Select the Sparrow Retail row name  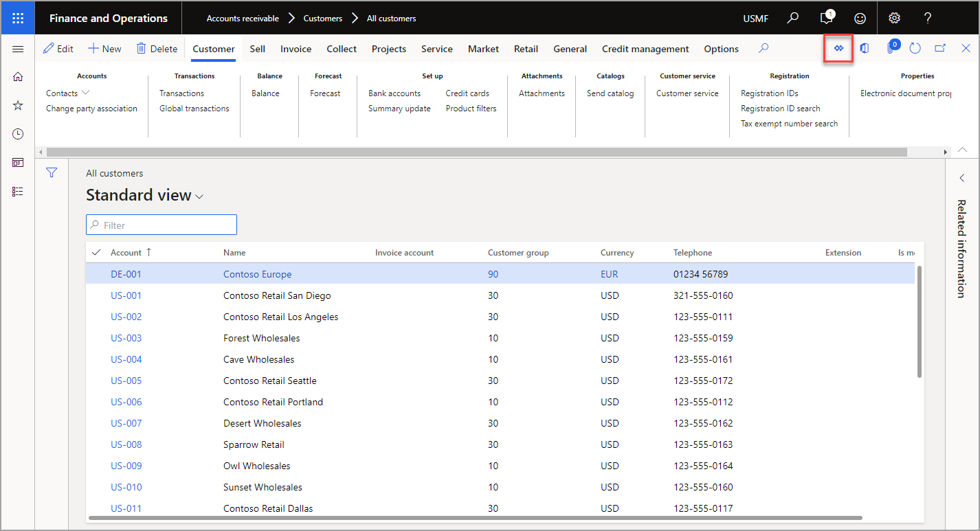(x=254, y=444)
